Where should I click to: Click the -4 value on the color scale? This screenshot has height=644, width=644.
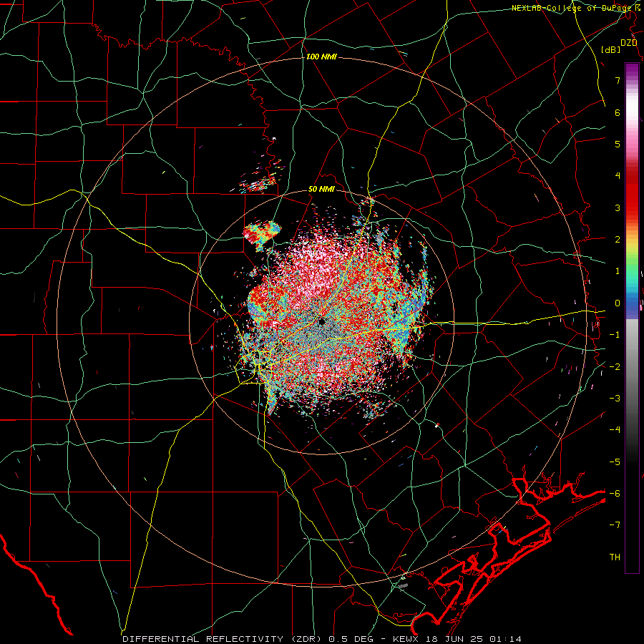coord(615,430)
